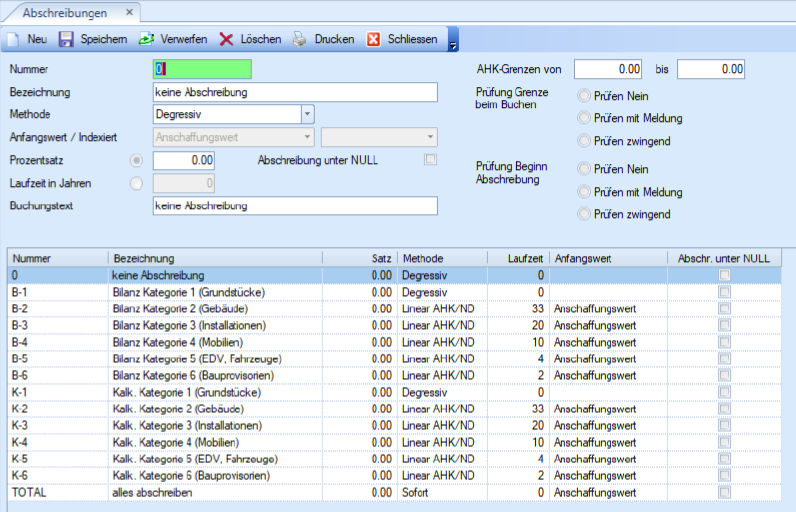
Task: Switch to the Abschreibungen tab
Action: click(65, 12)
